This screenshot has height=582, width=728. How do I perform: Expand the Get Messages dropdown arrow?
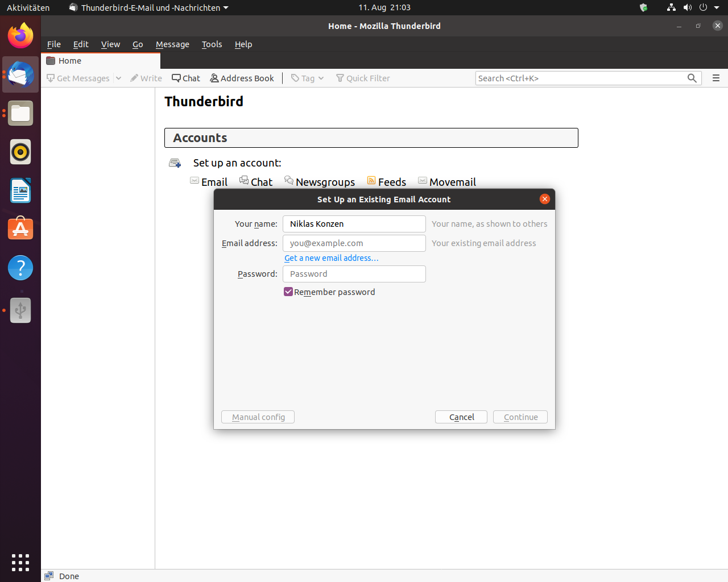pos(118,78)
